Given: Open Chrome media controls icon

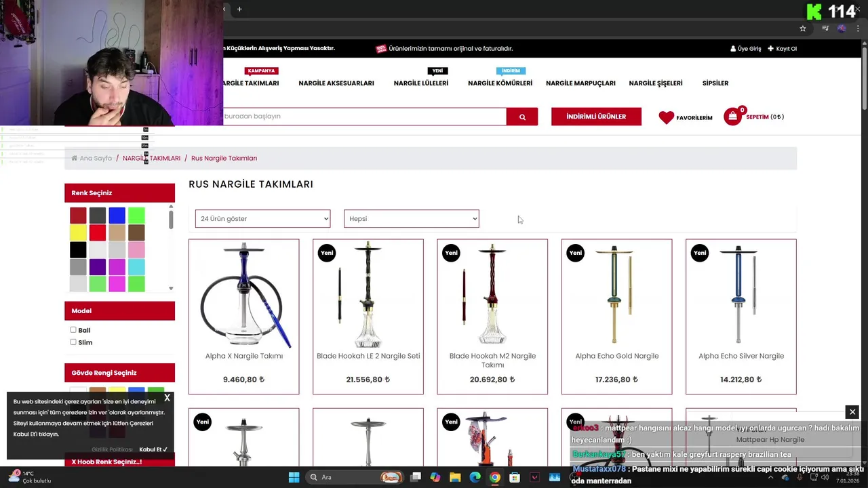Looking at the screenshot, I should [x=825, y=28].
